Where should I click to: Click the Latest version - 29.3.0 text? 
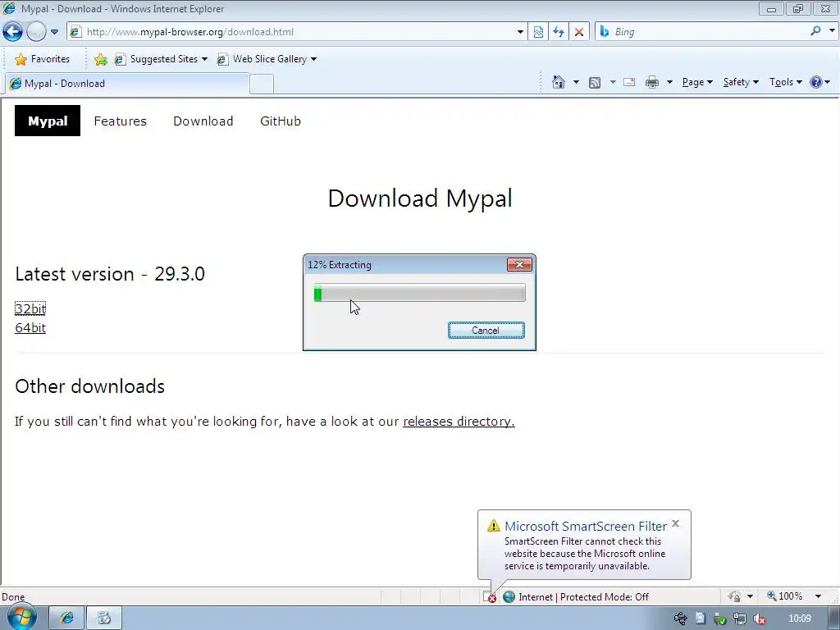tap(110, 274)
